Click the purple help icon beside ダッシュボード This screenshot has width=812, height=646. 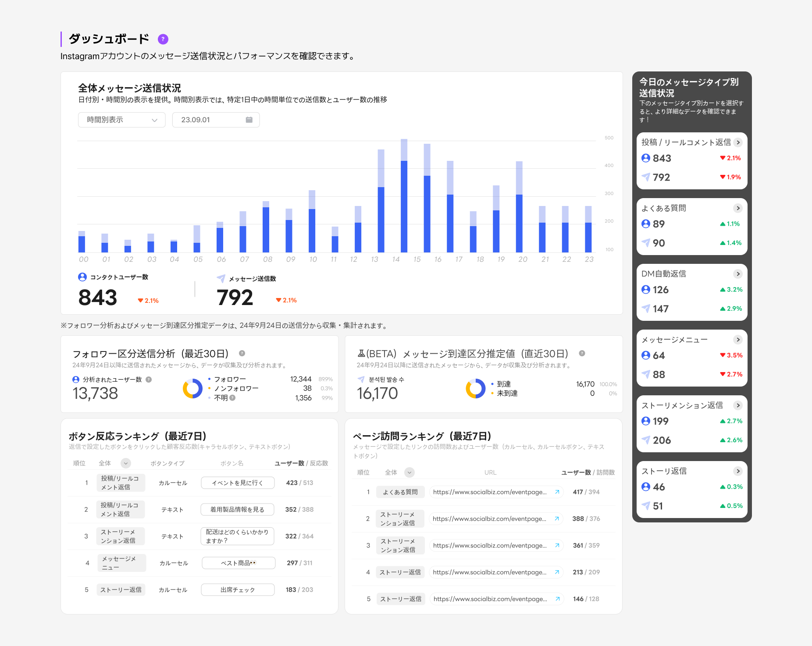tap(163, 39)
